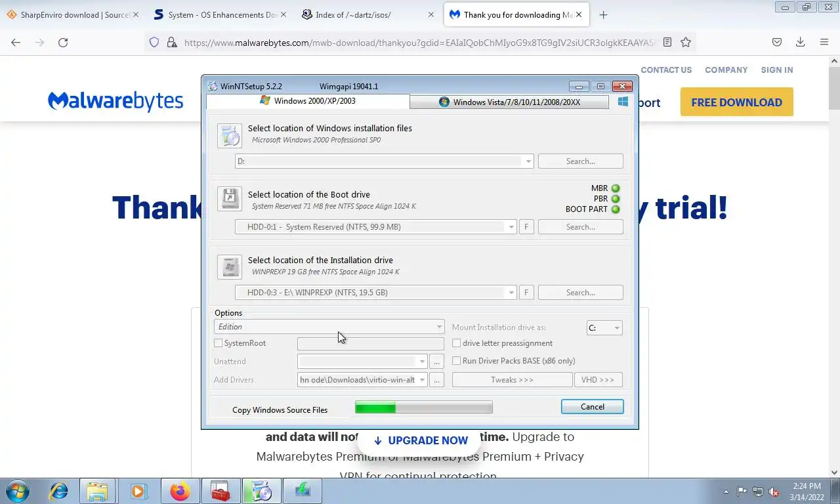The height and width of the screenshot is (504, 840).
Task: Click the Windows installation files disc icon
Action: [x=230, y=135]
